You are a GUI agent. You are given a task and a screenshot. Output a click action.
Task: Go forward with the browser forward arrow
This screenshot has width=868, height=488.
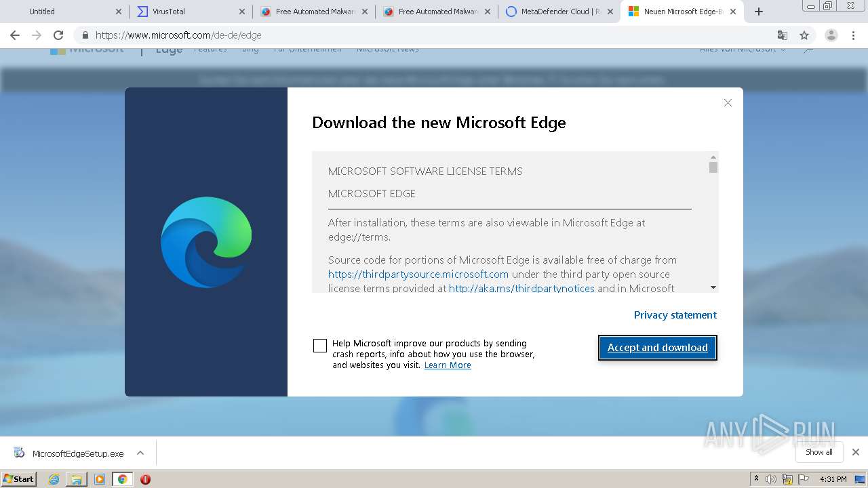[x=37, y=35]
